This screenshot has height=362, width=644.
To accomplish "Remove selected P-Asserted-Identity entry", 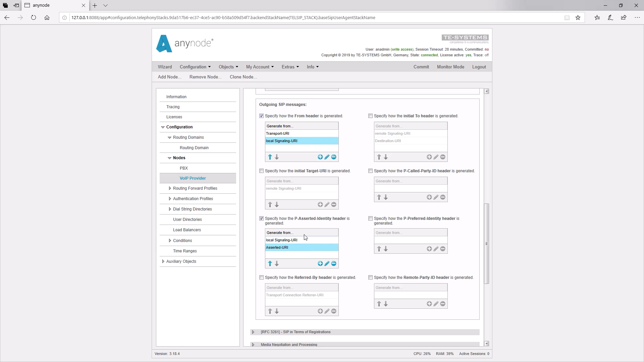I will pyautogui.click(x=334, y=263).
